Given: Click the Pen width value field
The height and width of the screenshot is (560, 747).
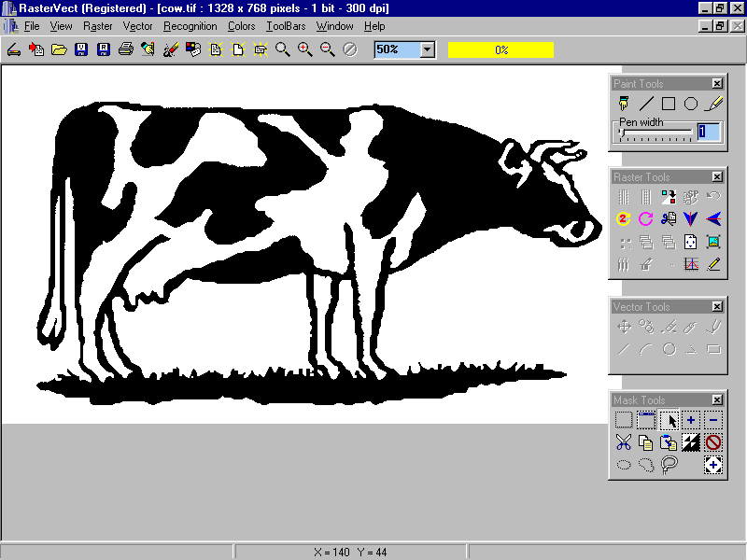Looking at the screenshot, I should click(x=708, y=133).
